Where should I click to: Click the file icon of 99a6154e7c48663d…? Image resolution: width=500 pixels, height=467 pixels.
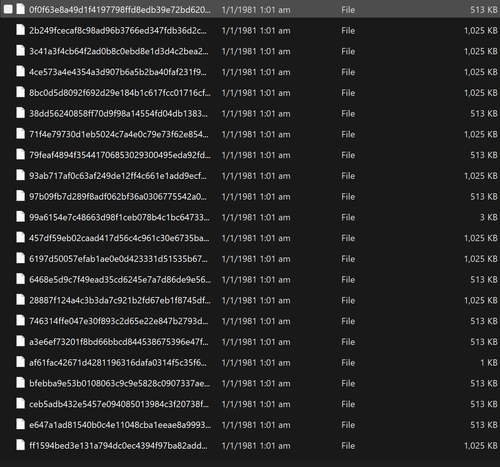click(21, 217)
